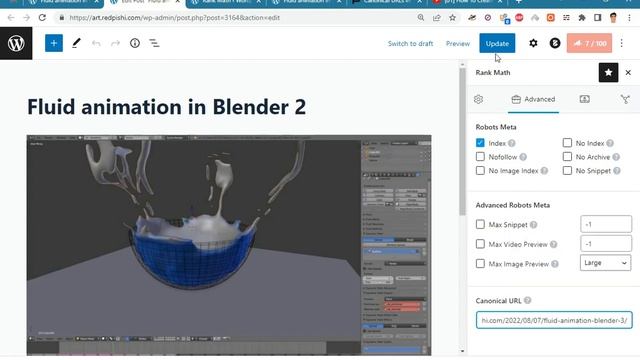
Task: Click the Update button
Action: [497, 43]
